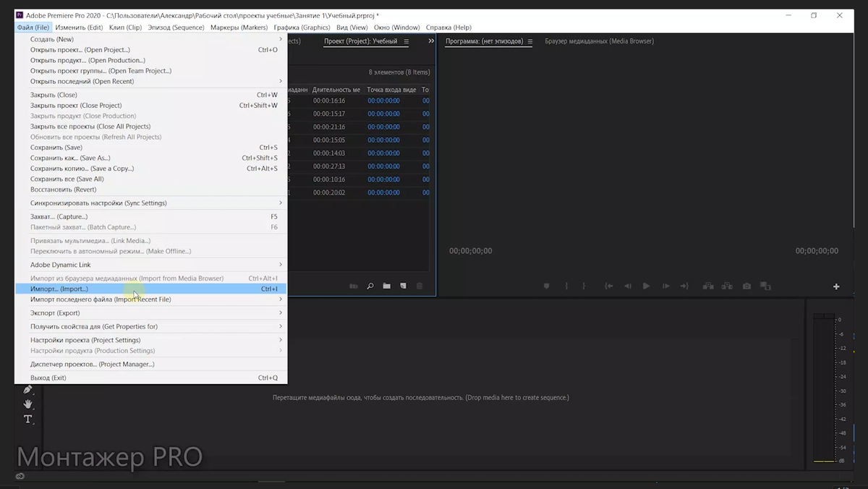Open the Изменить (Edit) menu
The image size is (868, 489).
tap(79, 27)
